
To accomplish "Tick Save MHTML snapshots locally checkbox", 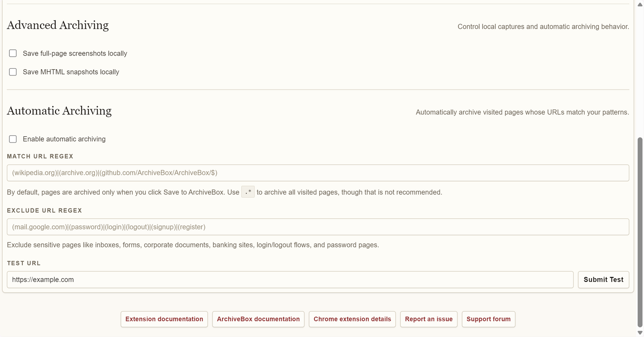I will click(x=13, y=72).
